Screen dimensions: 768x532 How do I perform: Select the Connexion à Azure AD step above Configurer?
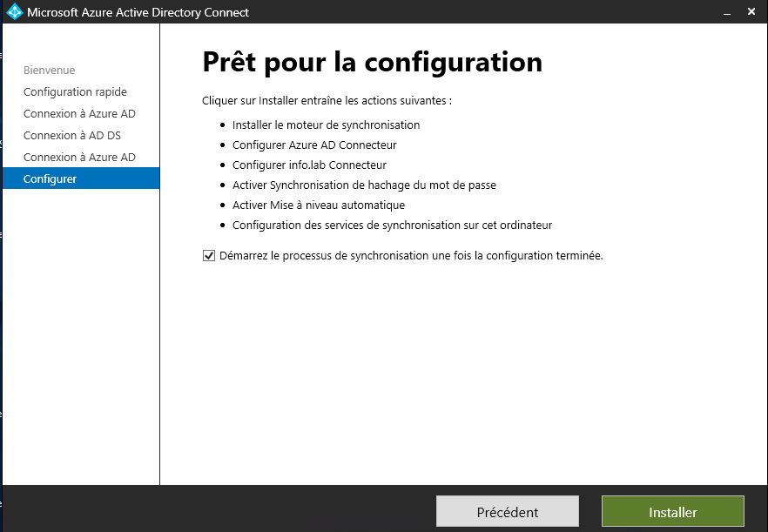pyautogui.click(x=79, y=158)
